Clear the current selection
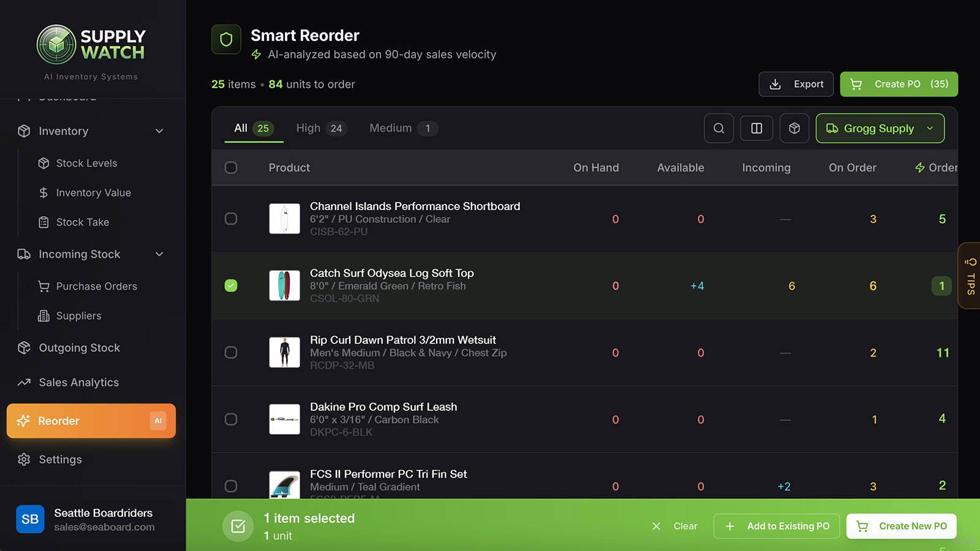Viewport: 980px width, 551px height. [x=674, y=527]
